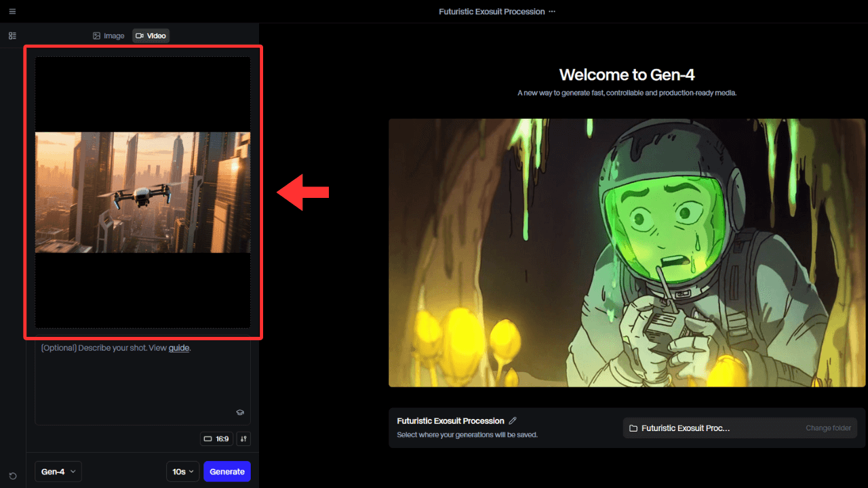Switch to the Video tab

pyautogui.click(x=151, y=35)
